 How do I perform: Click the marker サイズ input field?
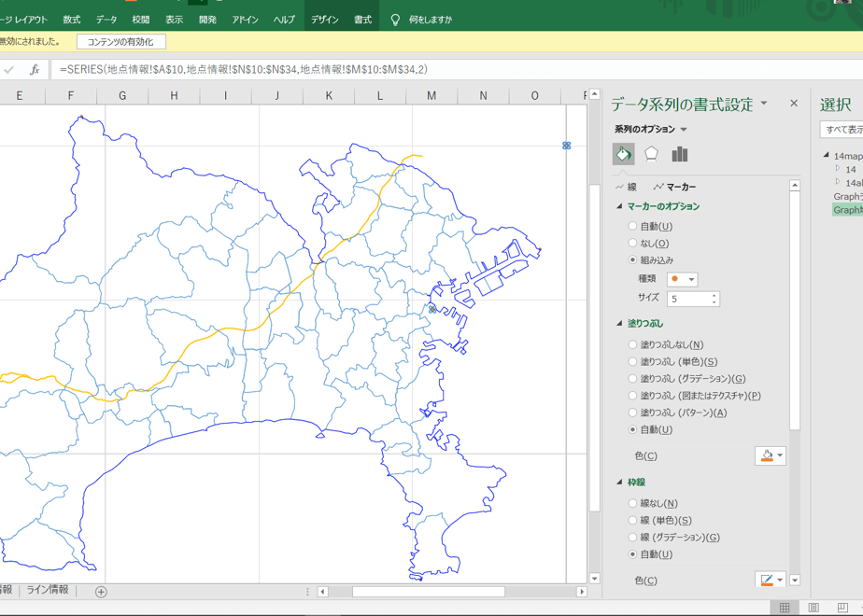point(693,299)
